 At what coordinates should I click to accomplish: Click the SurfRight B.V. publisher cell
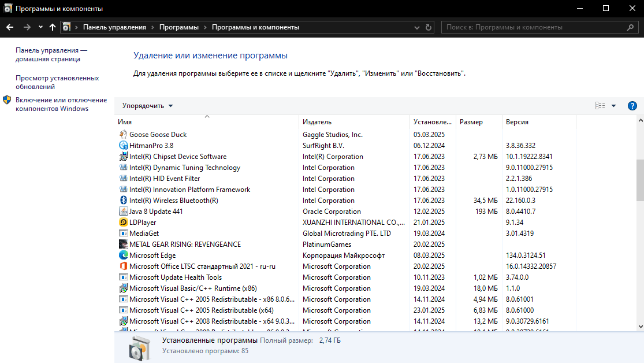coord(323,146)
